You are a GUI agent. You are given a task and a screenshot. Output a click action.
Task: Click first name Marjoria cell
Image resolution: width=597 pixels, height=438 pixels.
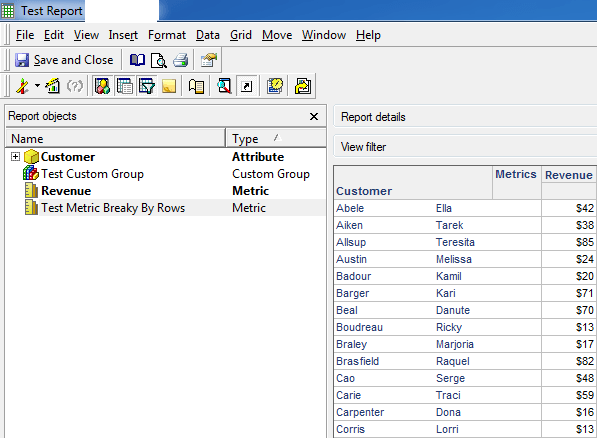point(455,344)
